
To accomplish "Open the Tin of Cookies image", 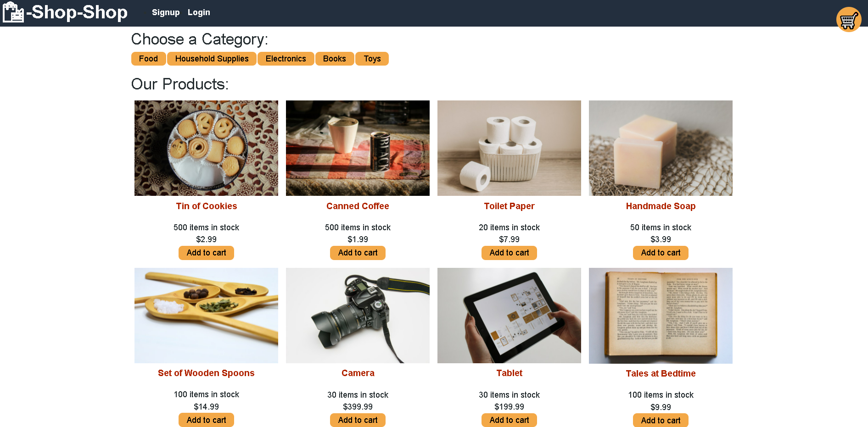I will tap(206, 148).
